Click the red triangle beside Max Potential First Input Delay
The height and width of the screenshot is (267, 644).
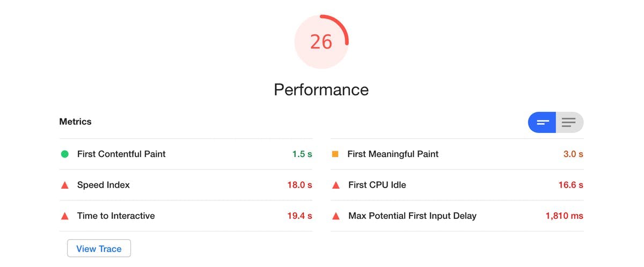pyautogui.click(x=336, y=217)
